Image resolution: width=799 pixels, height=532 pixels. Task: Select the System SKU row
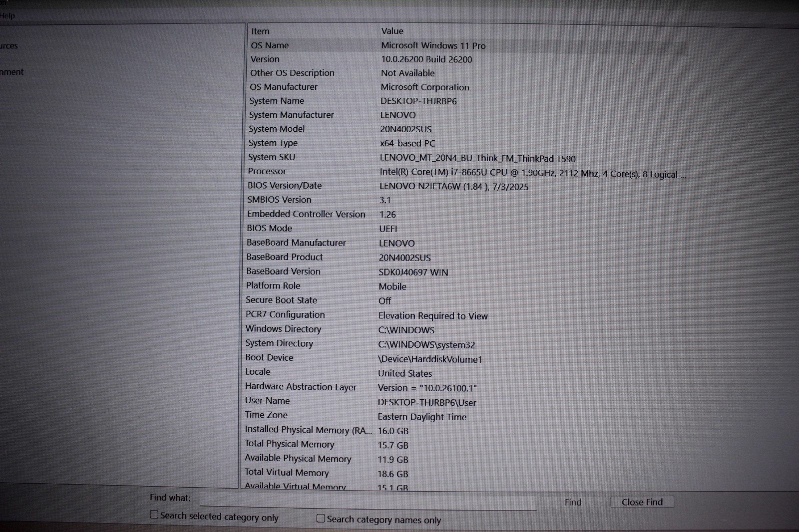tap(468, 157)
